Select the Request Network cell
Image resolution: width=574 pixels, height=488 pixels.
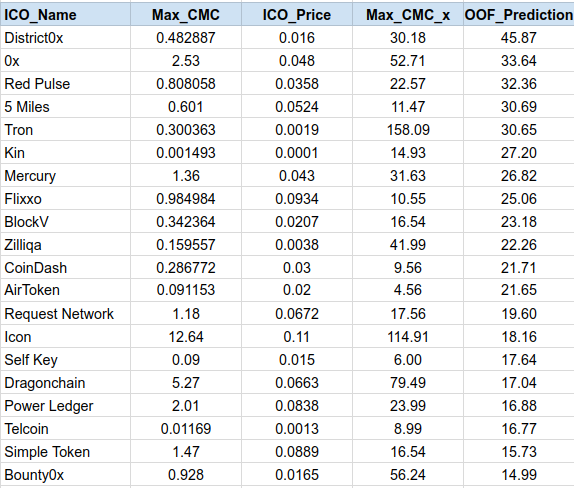[x=65, y=313]
